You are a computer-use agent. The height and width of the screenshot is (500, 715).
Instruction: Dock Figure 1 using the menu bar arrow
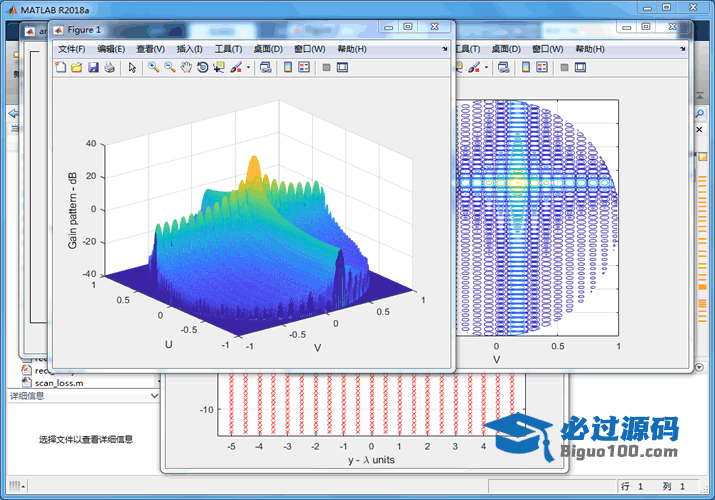445,49
